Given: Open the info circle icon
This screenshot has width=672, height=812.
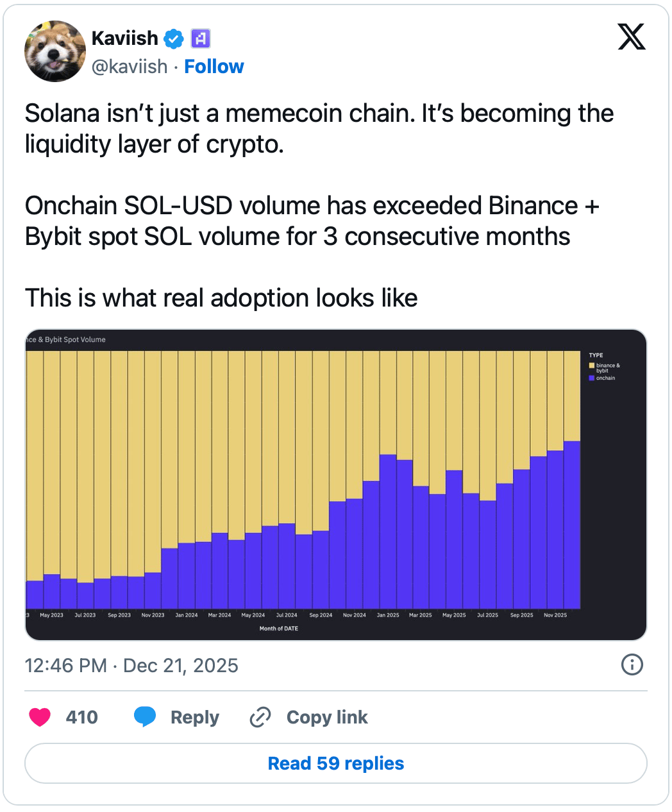Looking at the screenshot, I should point(632,664).
